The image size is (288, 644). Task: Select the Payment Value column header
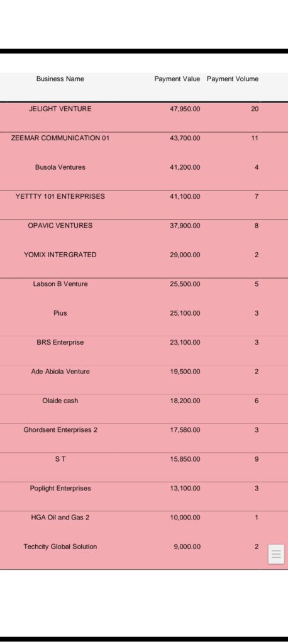tap(177, 79)
